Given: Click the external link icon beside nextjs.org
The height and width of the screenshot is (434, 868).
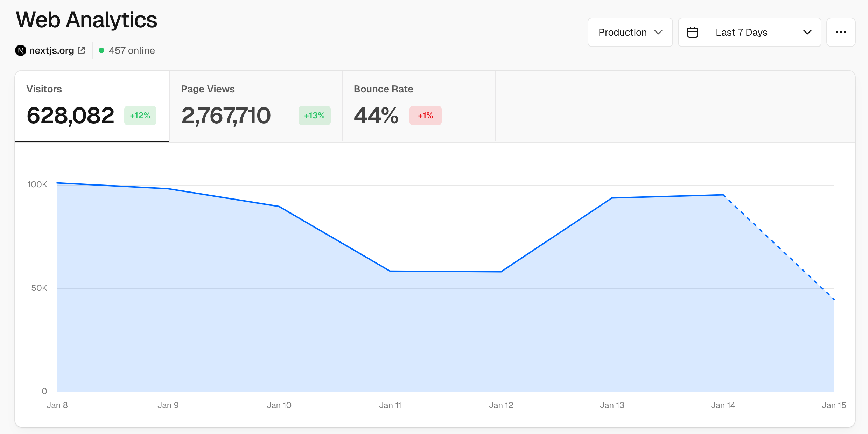Looking at the screenshot, I should 81,50.
